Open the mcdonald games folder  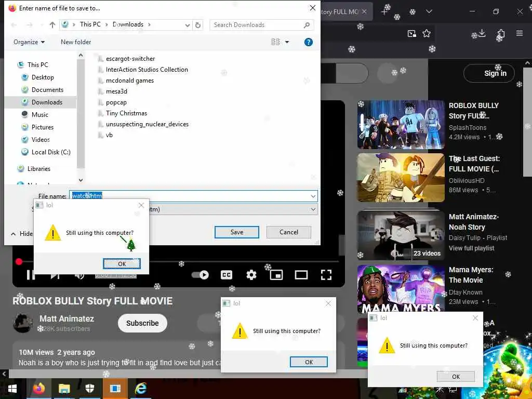(129, 81)
